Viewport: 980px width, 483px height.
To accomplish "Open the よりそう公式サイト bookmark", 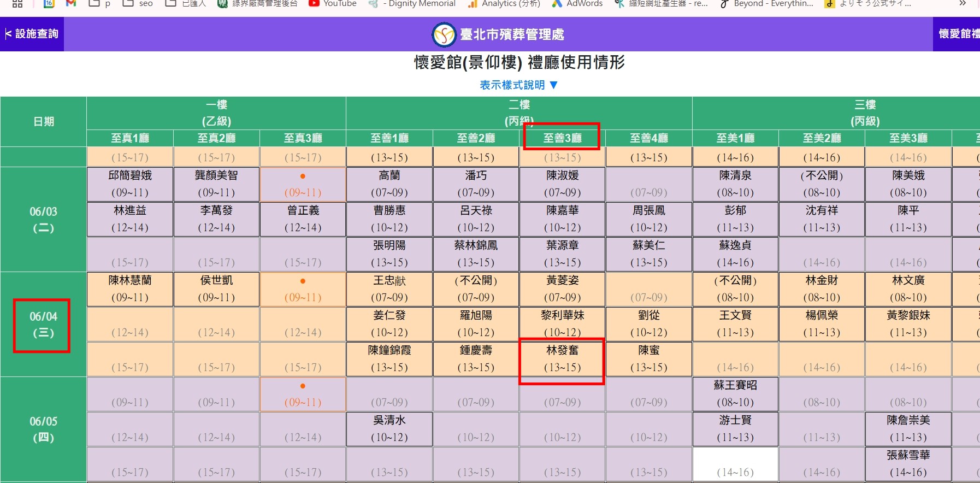I will 868,3.
